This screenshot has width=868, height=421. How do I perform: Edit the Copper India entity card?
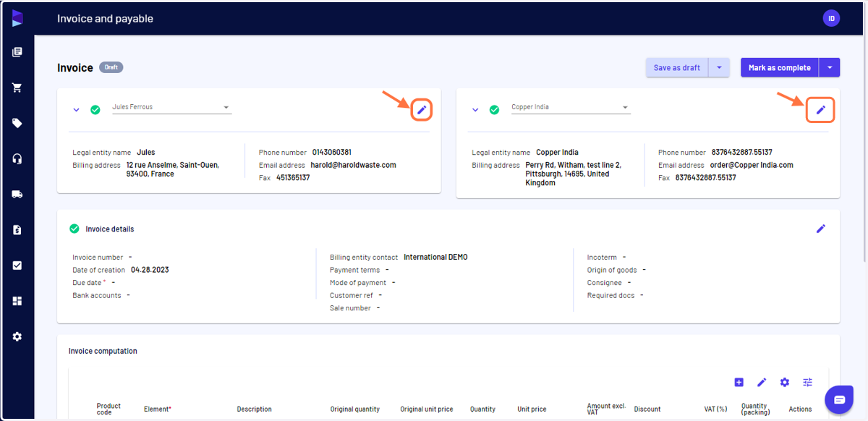coord(821,110)
